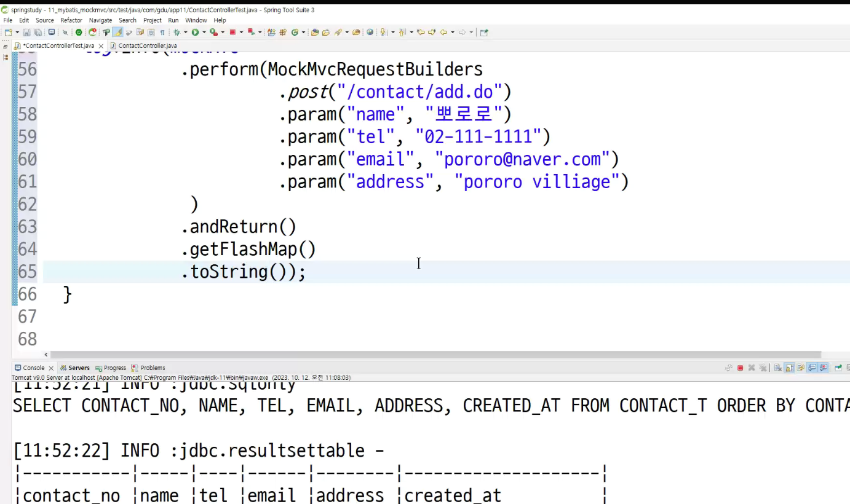Click "pororo villiage" string on line 61

click(x=538, y=182)
